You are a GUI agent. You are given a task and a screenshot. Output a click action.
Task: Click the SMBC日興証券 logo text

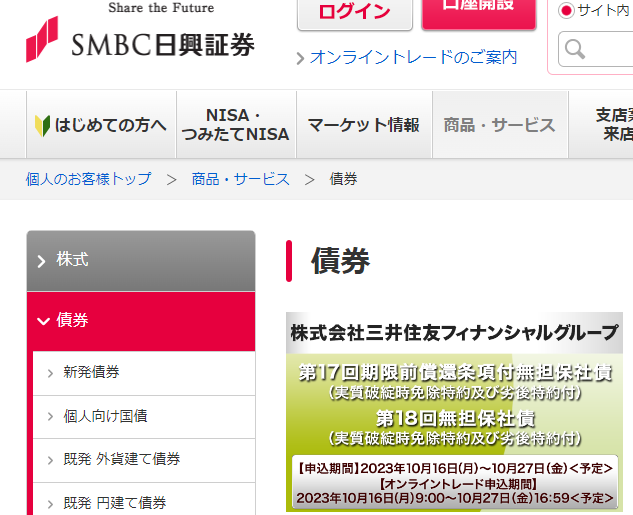(x=163, y=45)
